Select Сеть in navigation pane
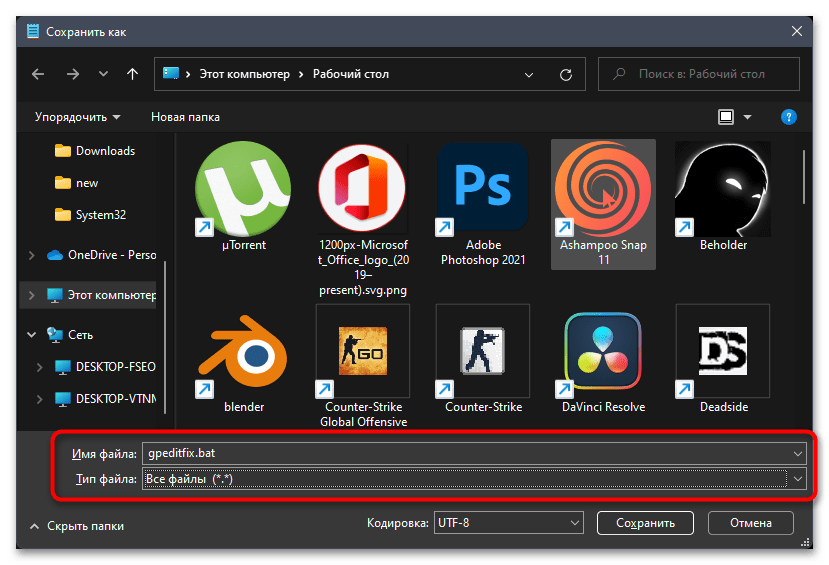Viewport: 829px width, 565px height. [x=70, y=335]
